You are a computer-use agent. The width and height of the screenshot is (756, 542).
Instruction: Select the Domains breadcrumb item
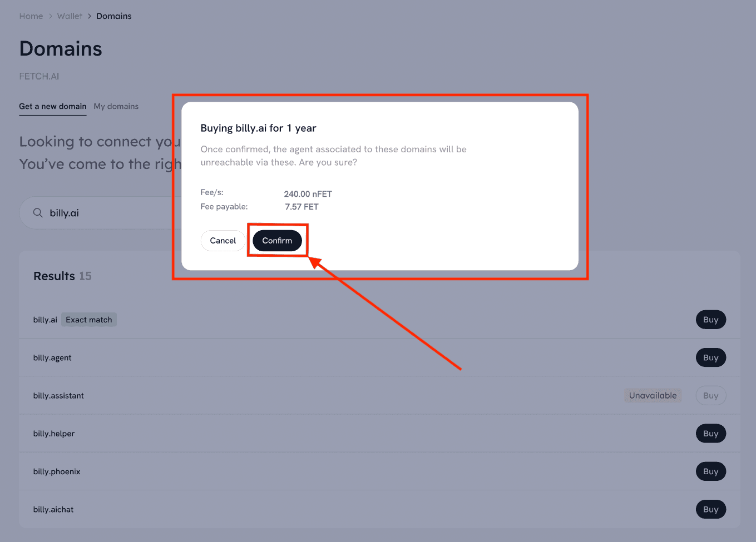[x=114, y=16]
